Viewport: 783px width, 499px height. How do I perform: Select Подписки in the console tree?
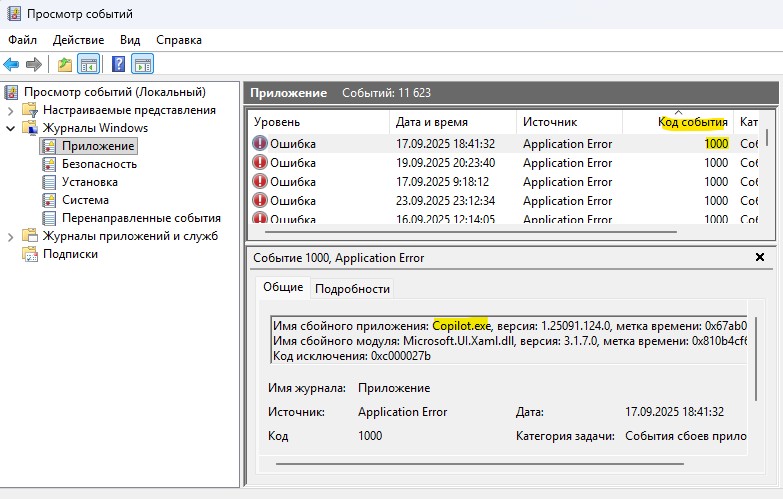[70, 254]
